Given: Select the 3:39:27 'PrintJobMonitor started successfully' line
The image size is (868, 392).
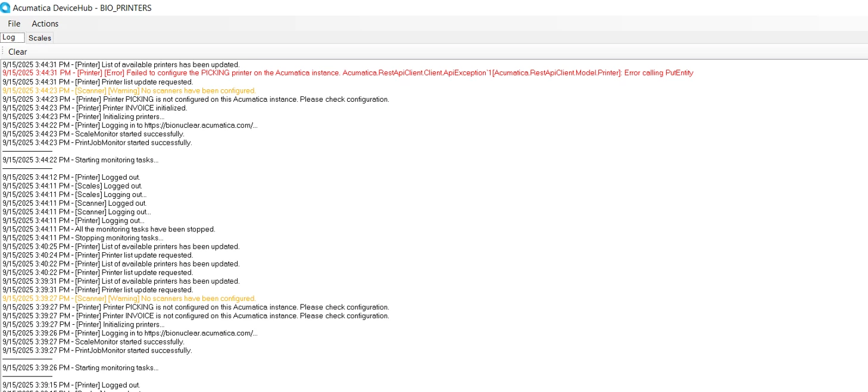Looking at the screenshot, I should 97,350.
